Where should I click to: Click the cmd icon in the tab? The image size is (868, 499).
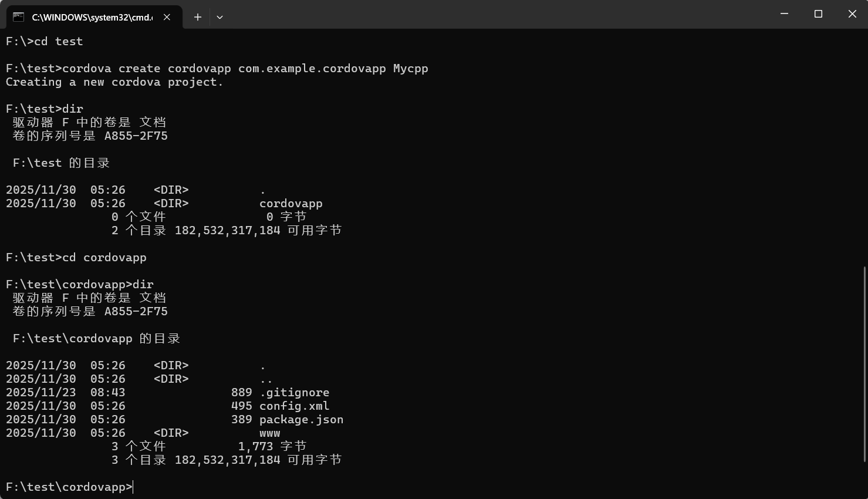click(x=19, y=17)
